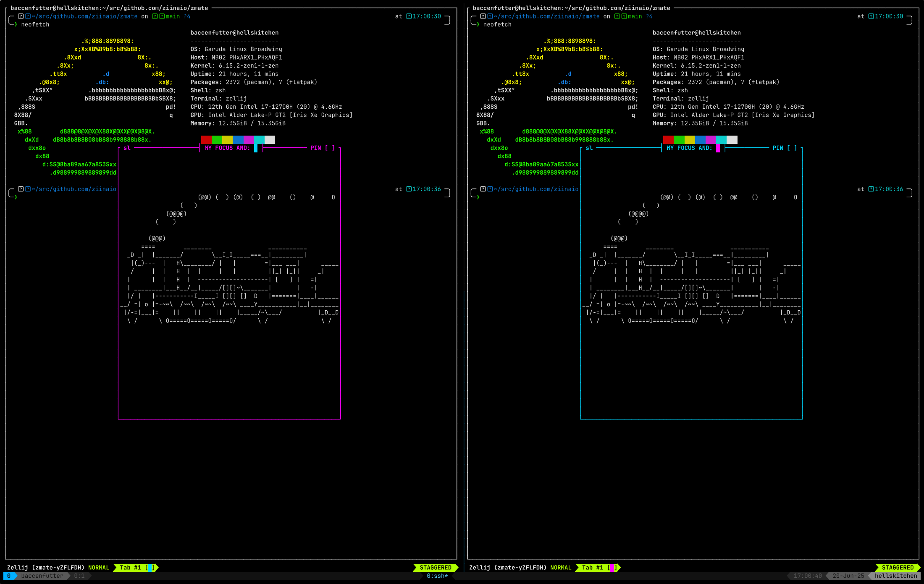The image size is (924, 584).
Task: Click the STAGGERED swap-layout indicator
Action: 437,567
